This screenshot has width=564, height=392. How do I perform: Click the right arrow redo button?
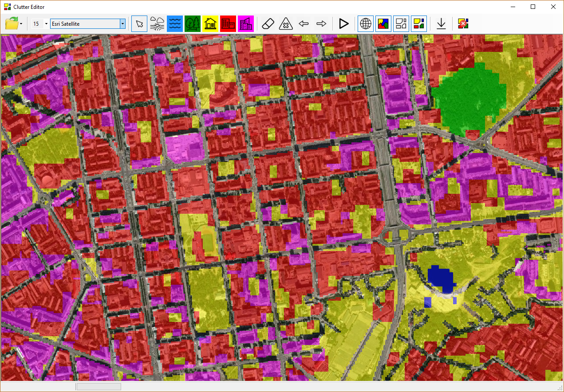pos(321,24)
